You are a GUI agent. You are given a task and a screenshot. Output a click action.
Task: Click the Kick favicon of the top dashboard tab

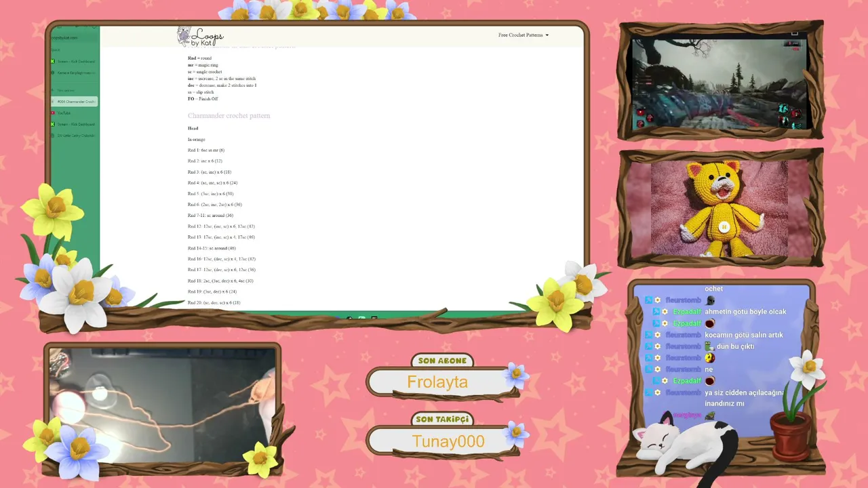click(x=53, y=62)
